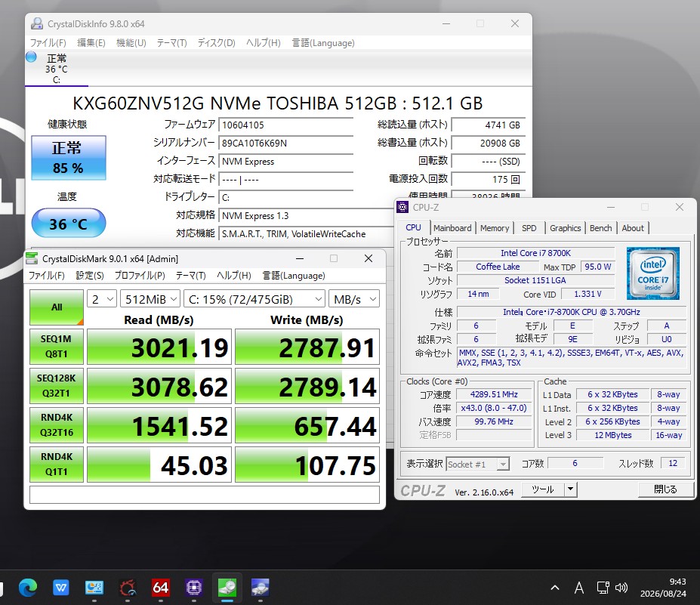Open ディスク(D) menu in CrystalDiskInfo

click(x=216, y=43)
